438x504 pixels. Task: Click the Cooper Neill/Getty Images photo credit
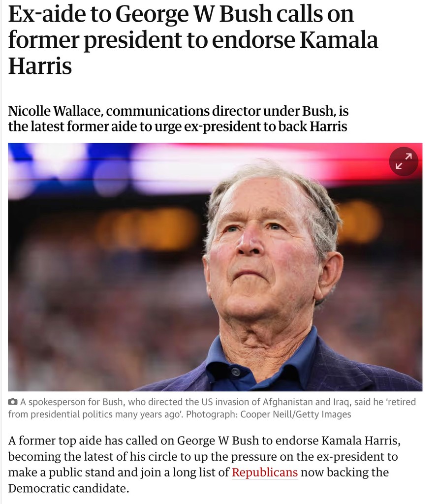[x=296, y=414]
